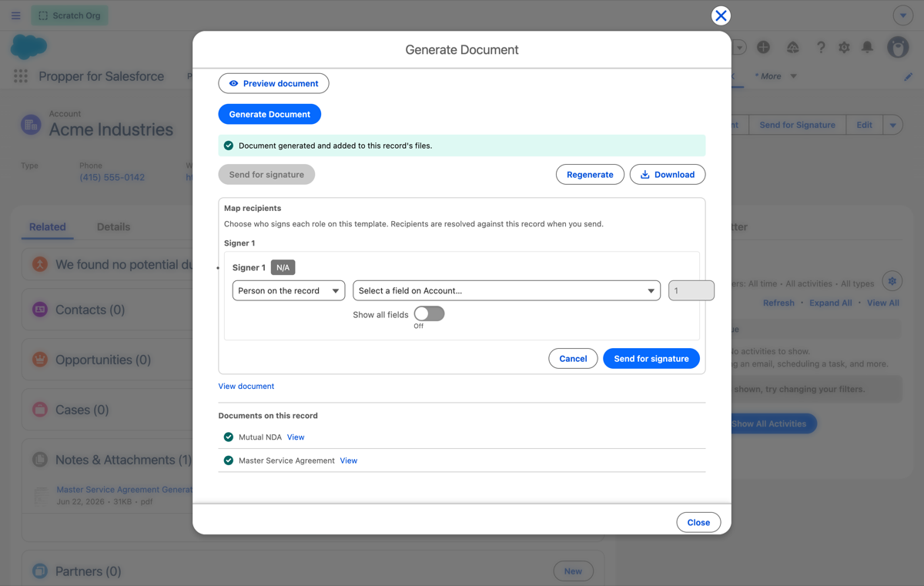
Task: Click the Contacts (0) heading
Action: pos(90,310)
